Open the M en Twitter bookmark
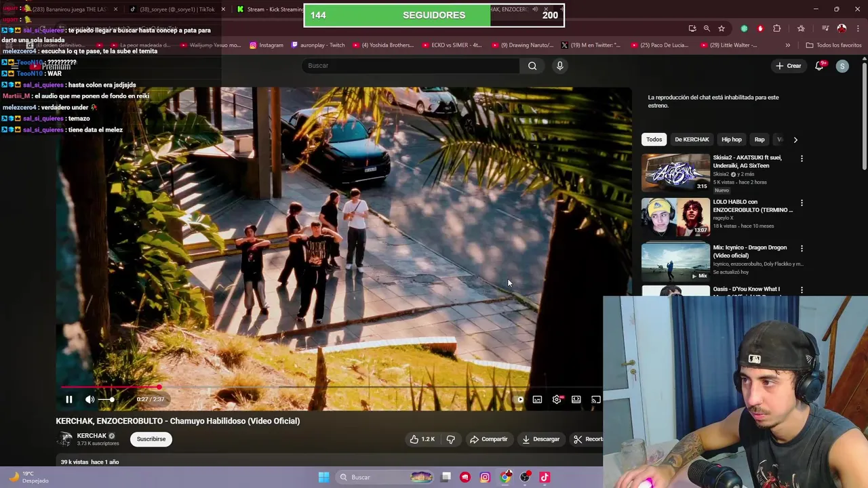This screenshot has width=868, height=488. tap(591, 45)
